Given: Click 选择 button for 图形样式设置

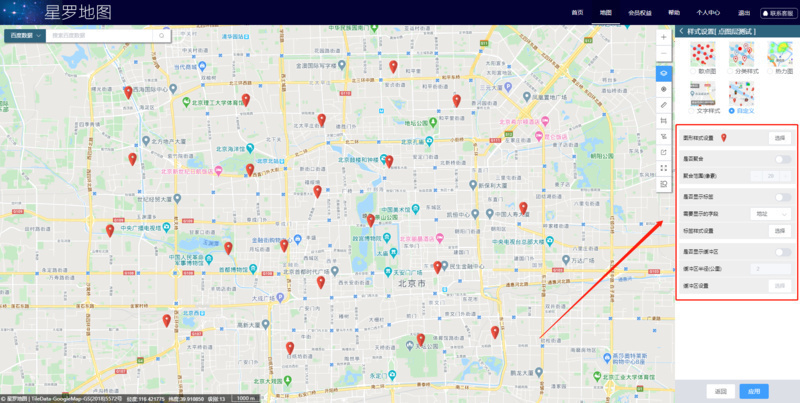Looking at the screenshot, I should point(780,138).
